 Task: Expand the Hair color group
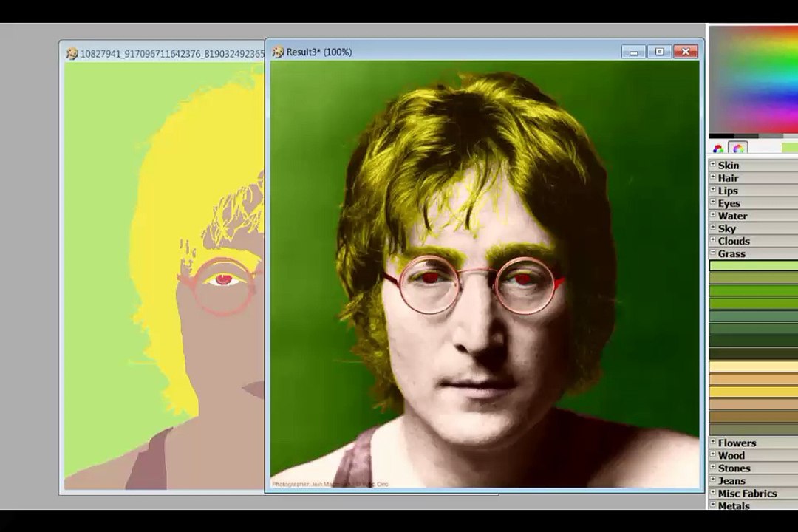(x=713, y=177)
